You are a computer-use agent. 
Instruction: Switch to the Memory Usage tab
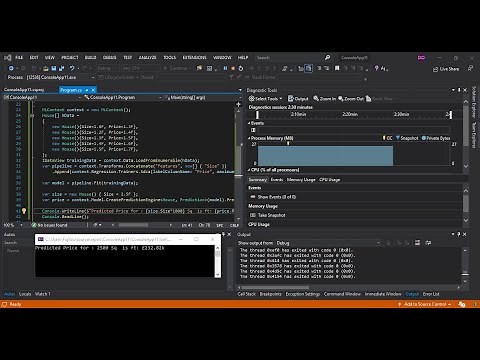coord(301,180)
